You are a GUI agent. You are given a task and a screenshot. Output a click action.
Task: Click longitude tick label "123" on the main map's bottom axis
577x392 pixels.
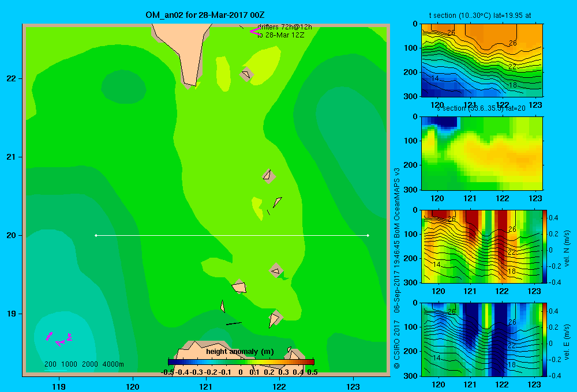(353, 386)
